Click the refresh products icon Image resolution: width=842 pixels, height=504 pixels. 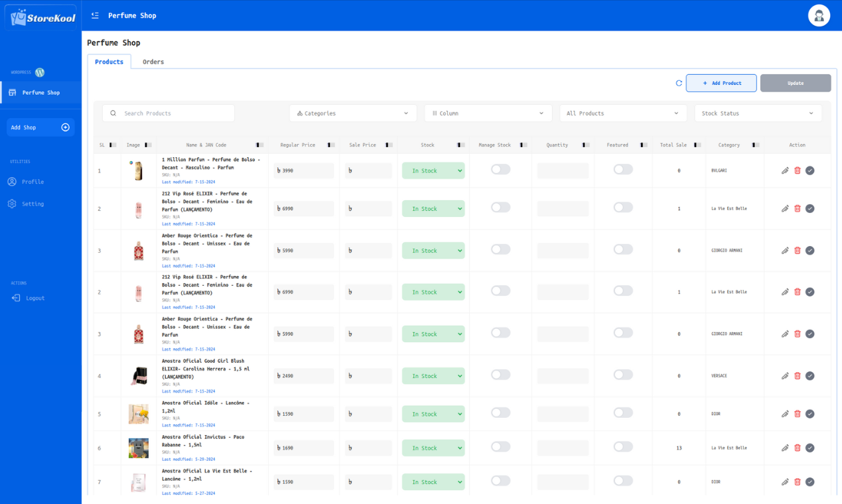coord(679,83)
